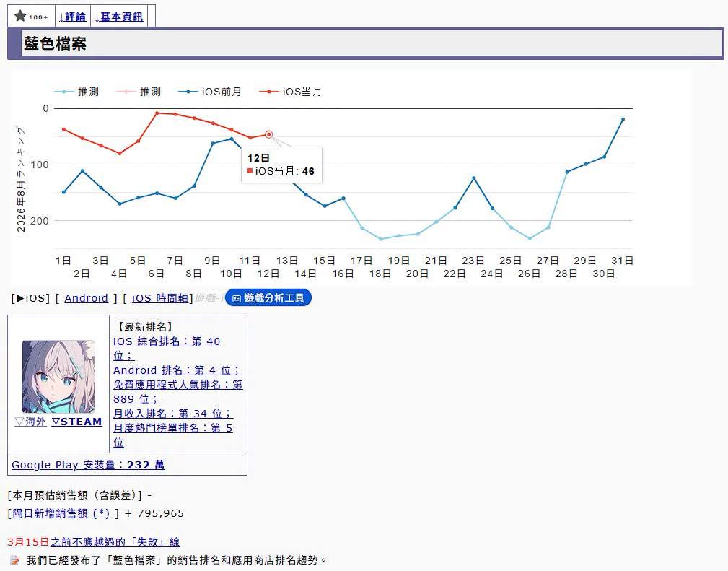728x571 pixels.
Task: Open Google Play 安裝量 232 萬 link
Action: pos(88,465)
